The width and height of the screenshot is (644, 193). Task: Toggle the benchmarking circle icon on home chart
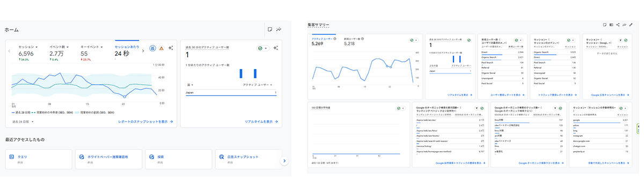[152, 48]
